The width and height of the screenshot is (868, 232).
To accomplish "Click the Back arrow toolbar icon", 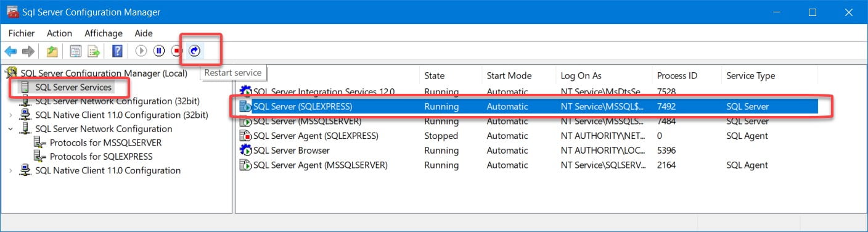I will click(x=10, y=51).
